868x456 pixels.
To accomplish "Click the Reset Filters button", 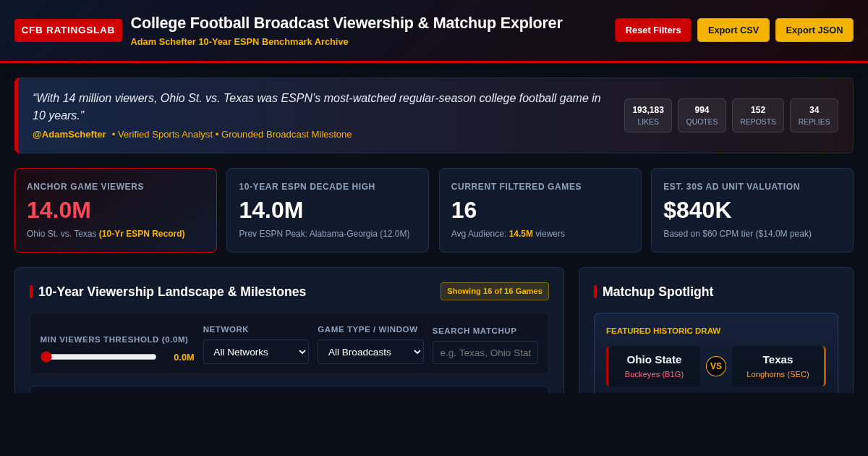I will tap(653, 30).
